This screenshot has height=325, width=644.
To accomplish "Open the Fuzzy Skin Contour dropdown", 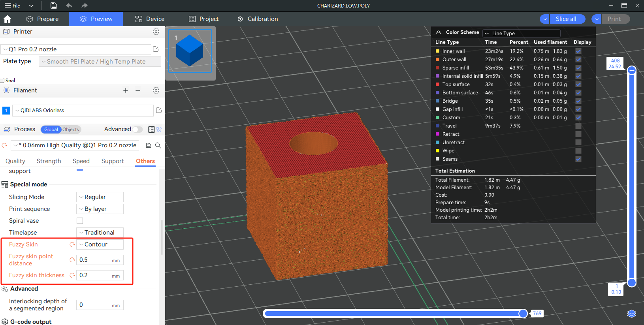I will (x=100, y=244).
